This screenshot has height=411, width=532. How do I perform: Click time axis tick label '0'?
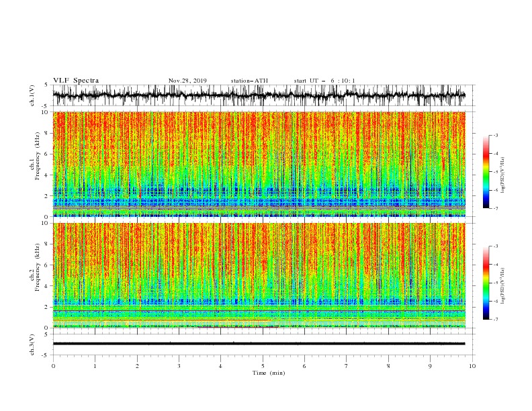53,366
